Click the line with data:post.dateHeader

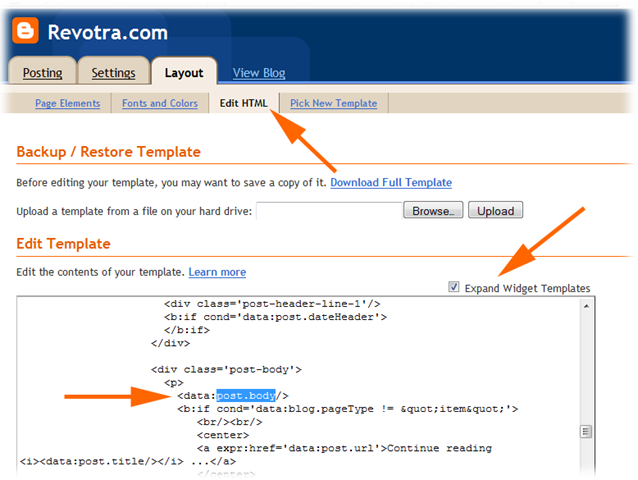point(275,317)
